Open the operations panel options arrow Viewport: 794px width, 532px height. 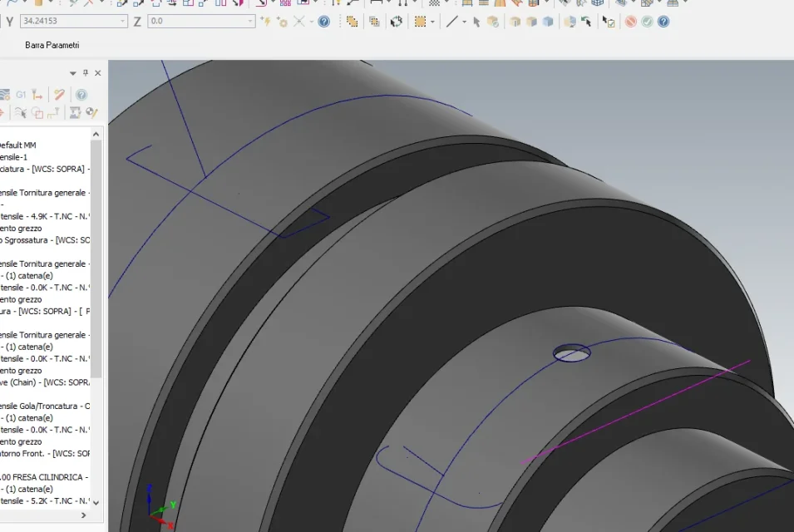73,73
